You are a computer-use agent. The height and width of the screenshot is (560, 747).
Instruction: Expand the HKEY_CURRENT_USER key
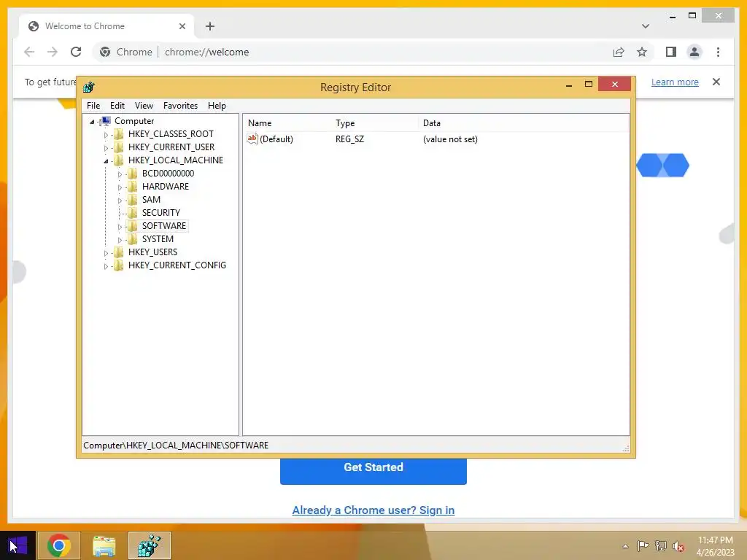[x=106, y=148]
